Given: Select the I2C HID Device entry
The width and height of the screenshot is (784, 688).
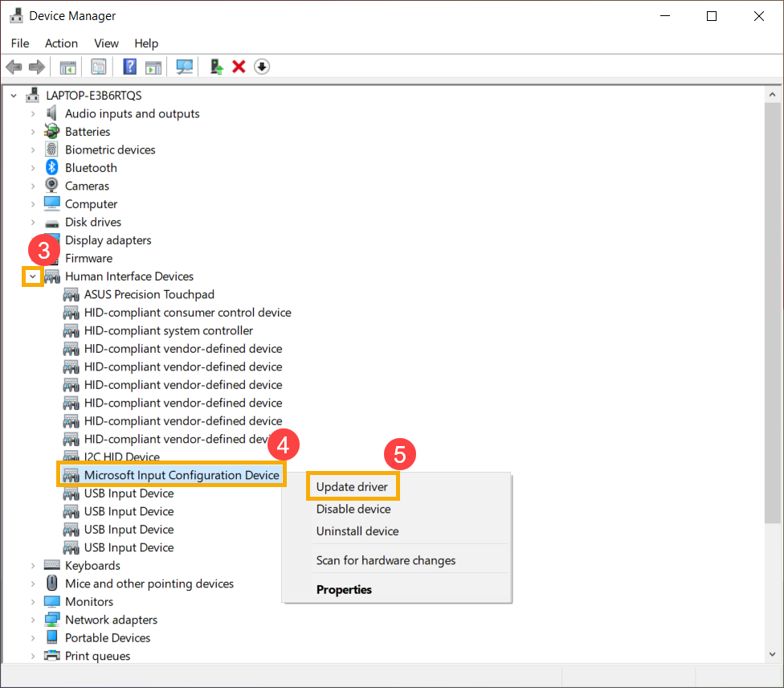Looking at the screenshot, I should click(x=121, y=457).
